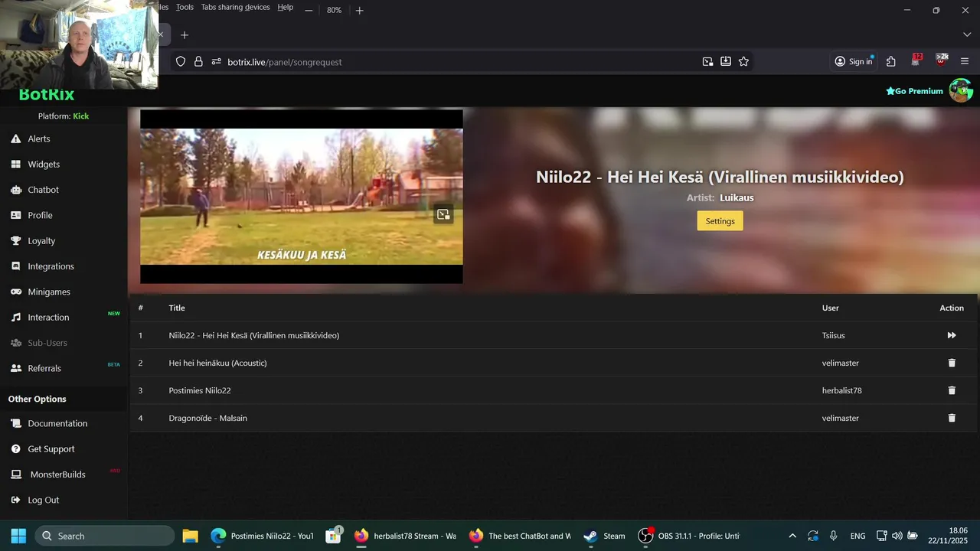Delete Postimies Niilo22 from queue
Screen dimensions: 980x551
click(952, 390)
